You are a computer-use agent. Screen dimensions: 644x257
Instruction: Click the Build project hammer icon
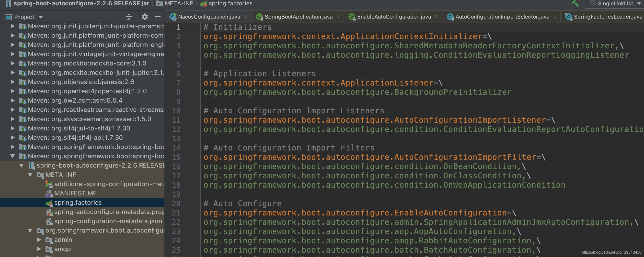[575, 3]
